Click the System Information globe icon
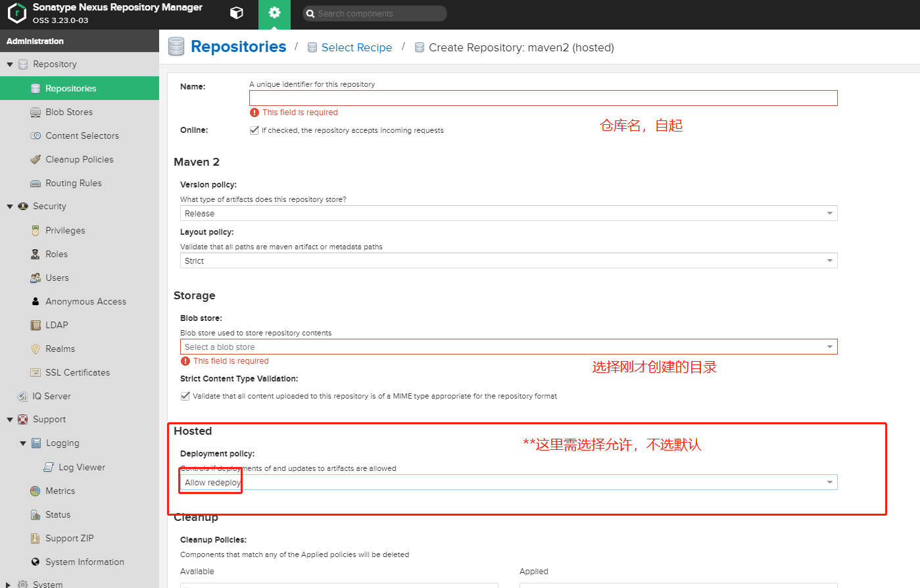 [36, 562]
